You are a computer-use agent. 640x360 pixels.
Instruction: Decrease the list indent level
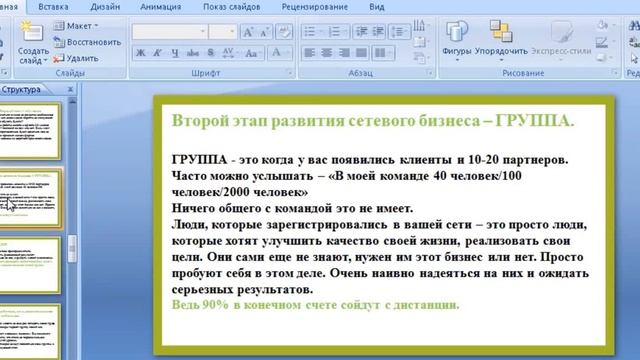tap(361, 31)
